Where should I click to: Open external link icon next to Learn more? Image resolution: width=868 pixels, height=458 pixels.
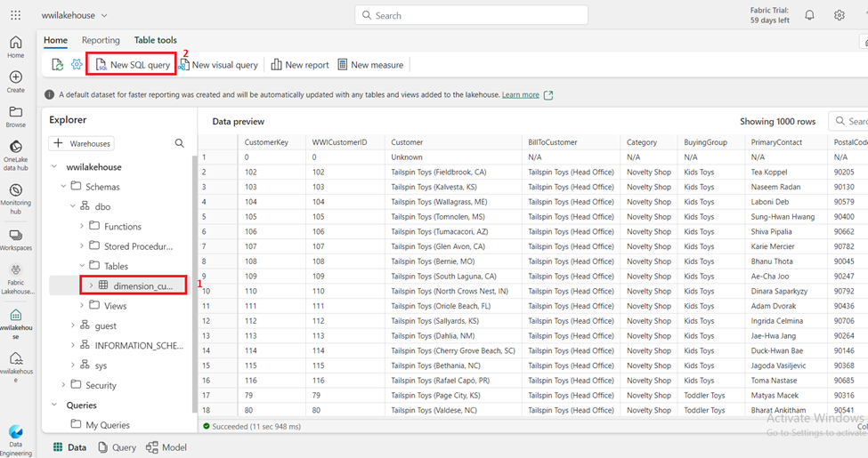tap(548, 95)
